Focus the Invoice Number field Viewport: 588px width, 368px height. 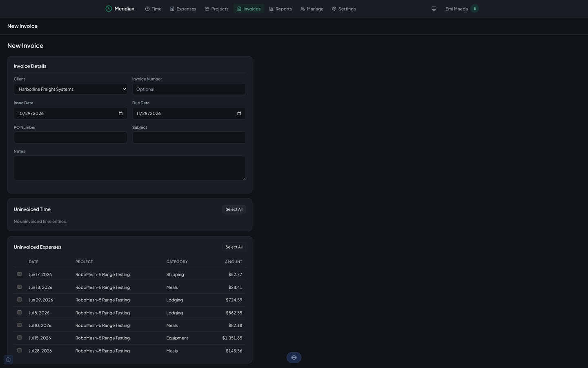point(189,89)
